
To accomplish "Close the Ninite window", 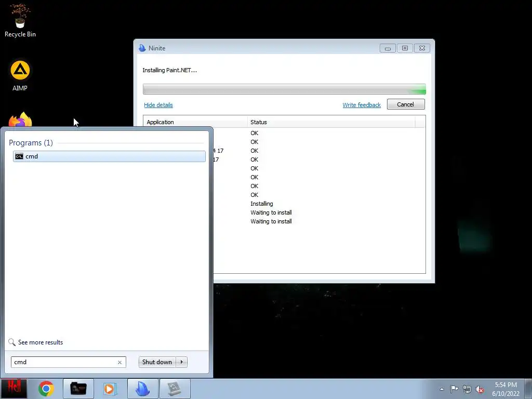I will pos(422,48).
